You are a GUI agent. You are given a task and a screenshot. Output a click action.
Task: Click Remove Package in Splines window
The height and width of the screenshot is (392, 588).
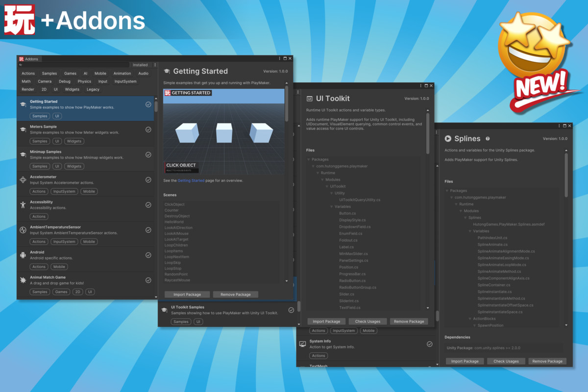click(x=547, y=361)
